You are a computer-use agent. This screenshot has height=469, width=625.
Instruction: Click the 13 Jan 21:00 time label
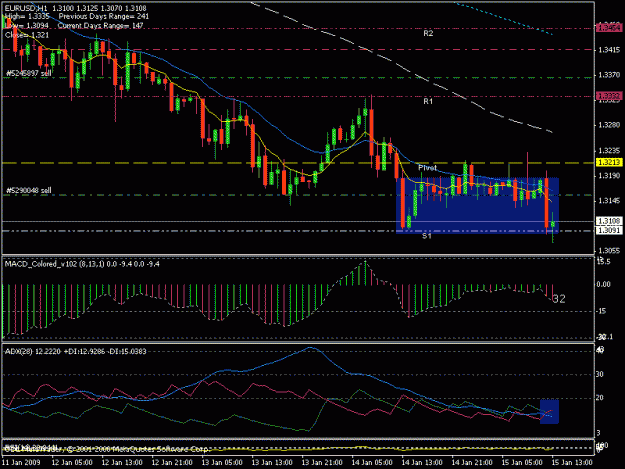pyautogui.click(x=322, y=462)
